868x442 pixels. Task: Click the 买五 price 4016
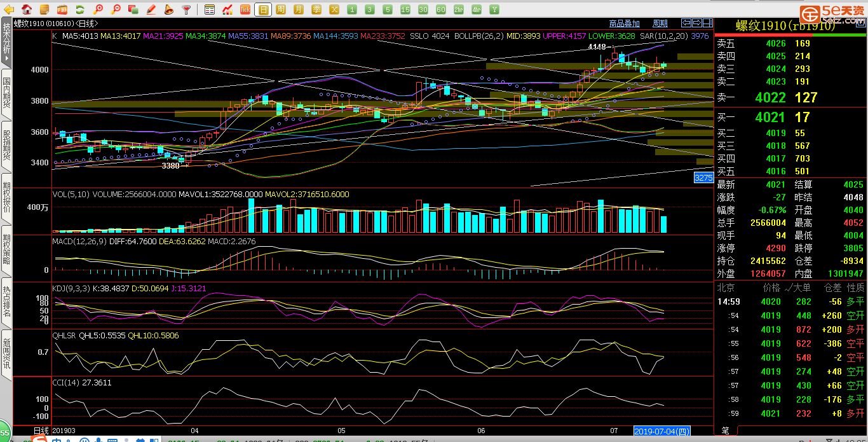[x=776, y=171]
